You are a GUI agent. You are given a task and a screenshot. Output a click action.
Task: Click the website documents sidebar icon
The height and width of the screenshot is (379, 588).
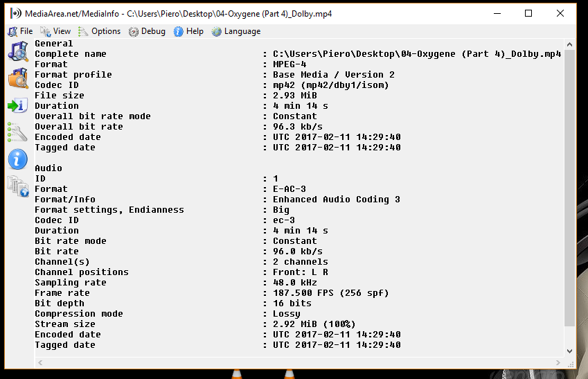point(18,186)
